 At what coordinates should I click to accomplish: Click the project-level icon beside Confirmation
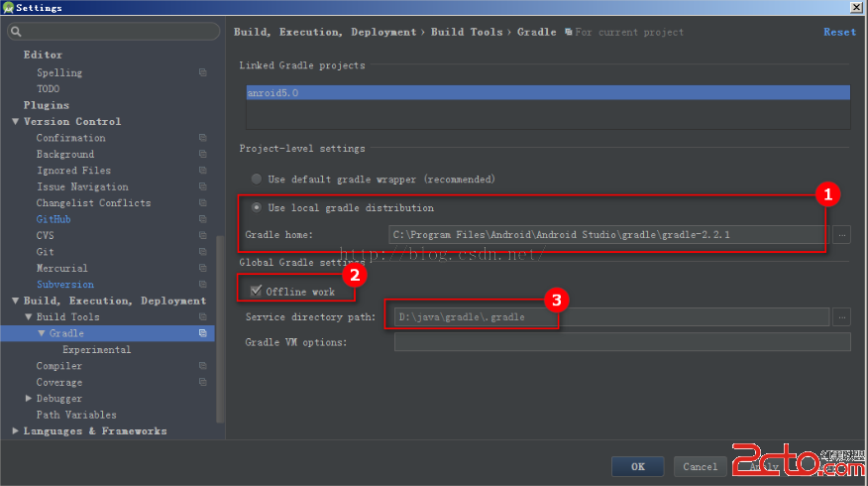202,138
